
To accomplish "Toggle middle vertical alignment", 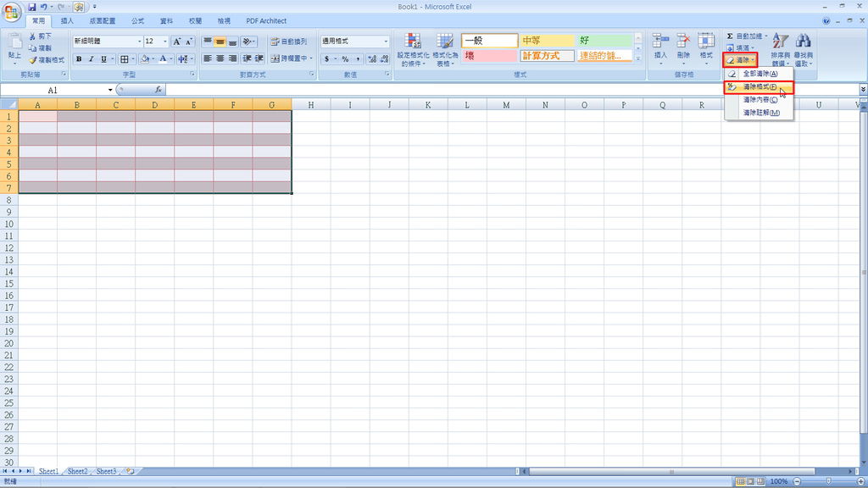I will [220, 42].
